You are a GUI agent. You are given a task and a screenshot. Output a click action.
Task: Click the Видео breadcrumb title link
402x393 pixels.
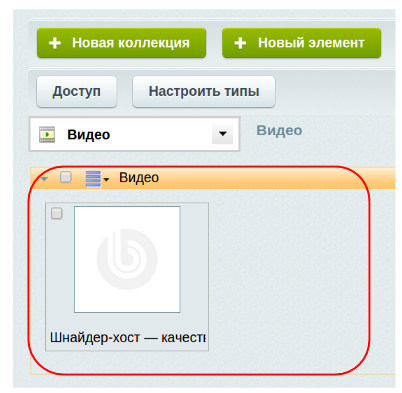(x=279, y=130)
